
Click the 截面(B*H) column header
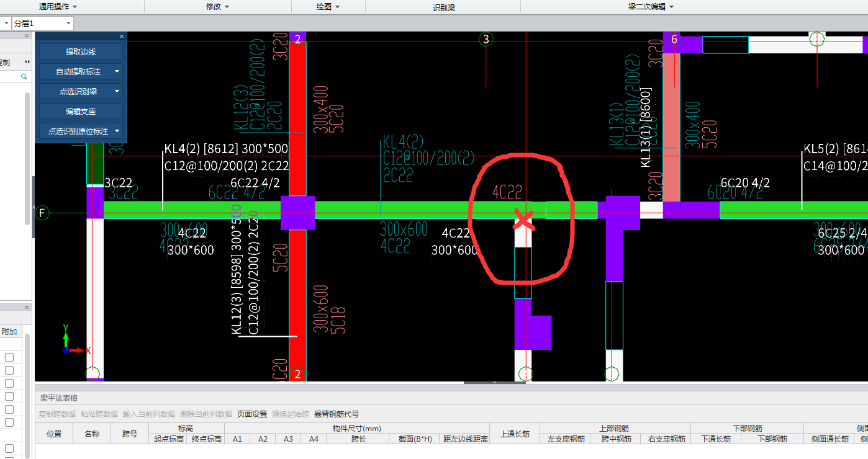415,439
